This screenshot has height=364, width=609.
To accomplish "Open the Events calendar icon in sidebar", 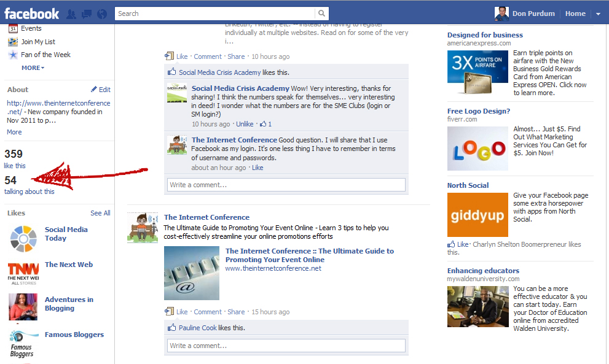I will [13, 28].
